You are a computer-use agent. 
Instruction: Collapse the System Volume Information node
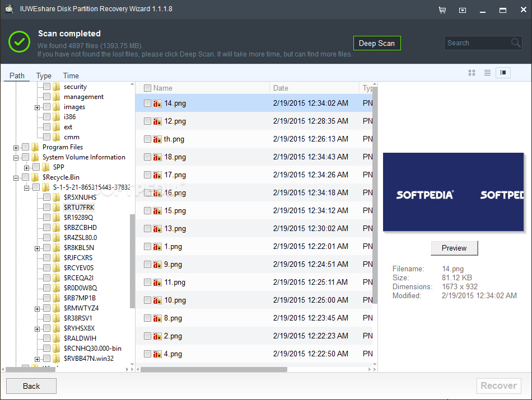[16, 158]
